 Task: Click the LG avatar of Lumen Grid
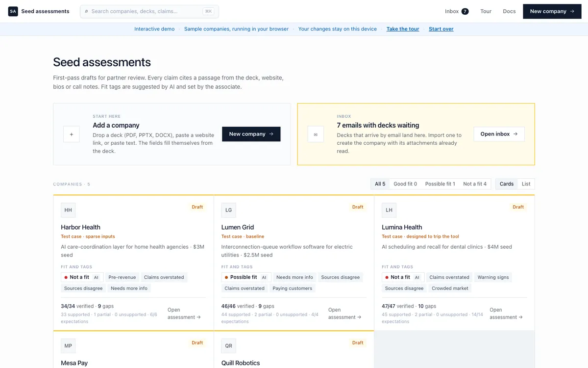(228, 210)
